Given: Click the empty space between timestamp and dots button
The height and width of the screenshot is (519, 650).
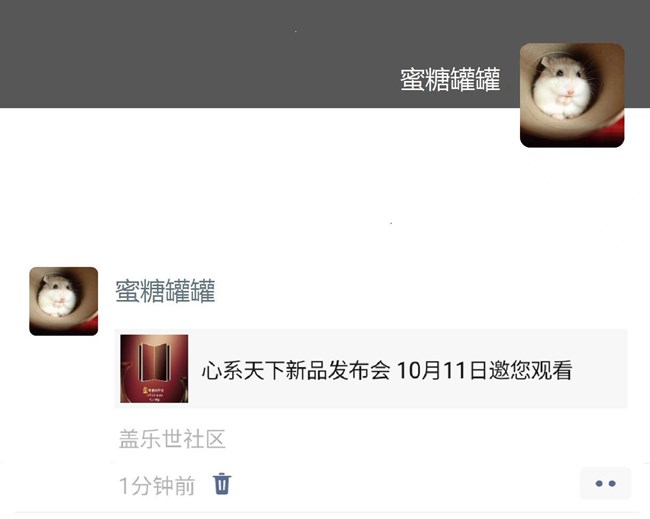Looking at the screenshot, I should pyautogui.click(x=405, y=484).
